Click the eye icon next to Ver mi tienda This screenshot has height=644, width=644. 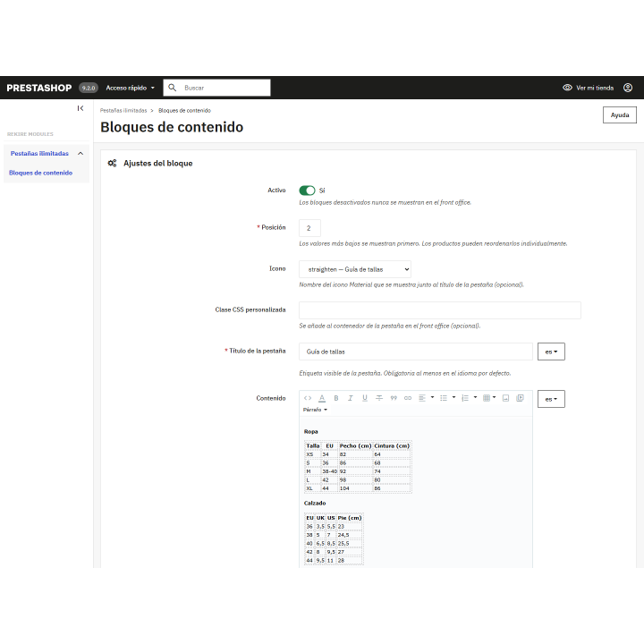[567, 88]
